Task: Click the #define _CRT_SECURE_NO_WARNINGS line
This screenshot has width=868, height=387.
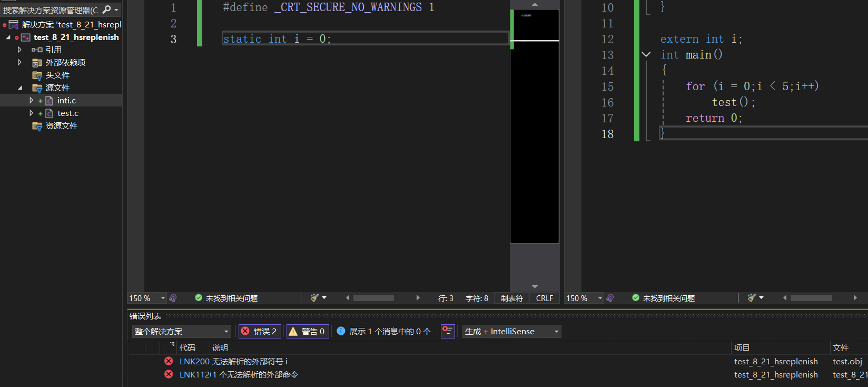Action: [329, 7]
